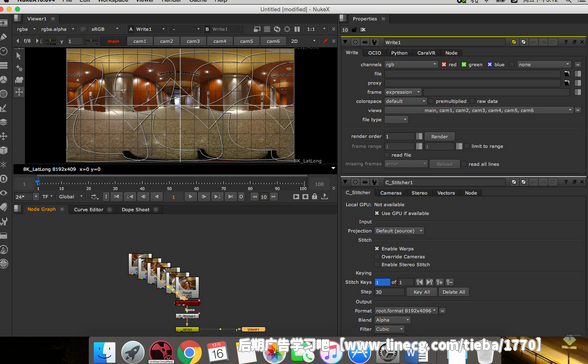Click the lock icon on the timeline bar

(315, 196)
